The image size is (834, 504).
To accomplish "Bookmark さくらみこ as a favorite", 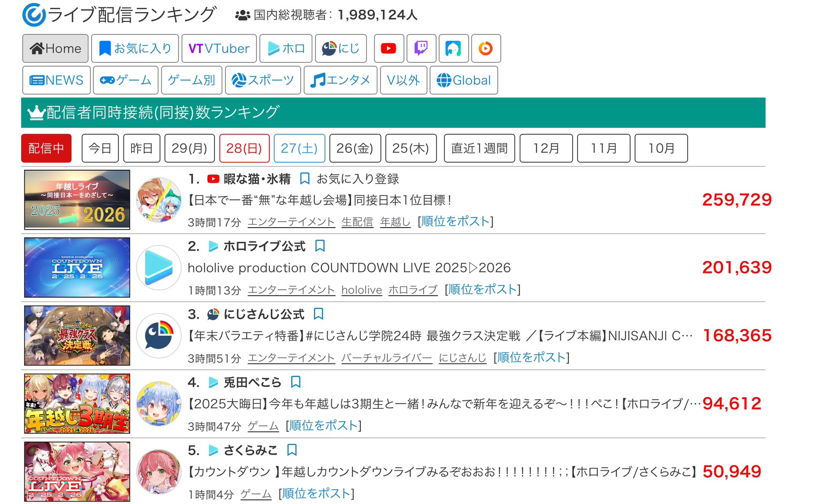I will [x=292, y=450].
